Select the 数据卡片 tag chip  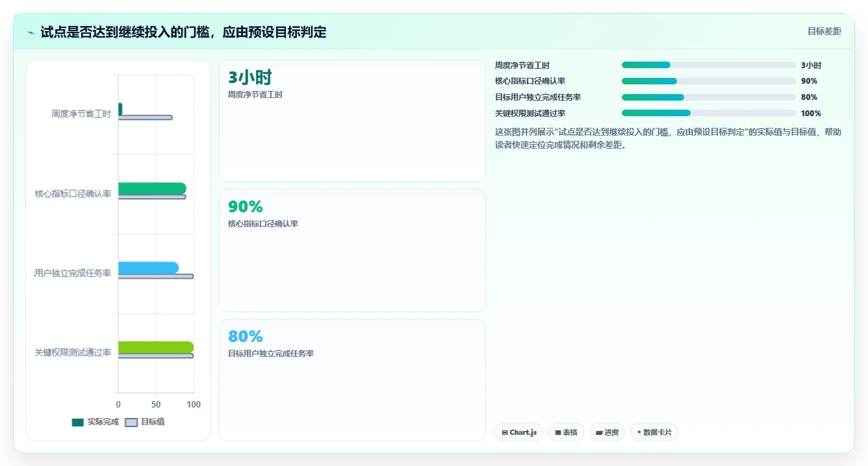654,432
